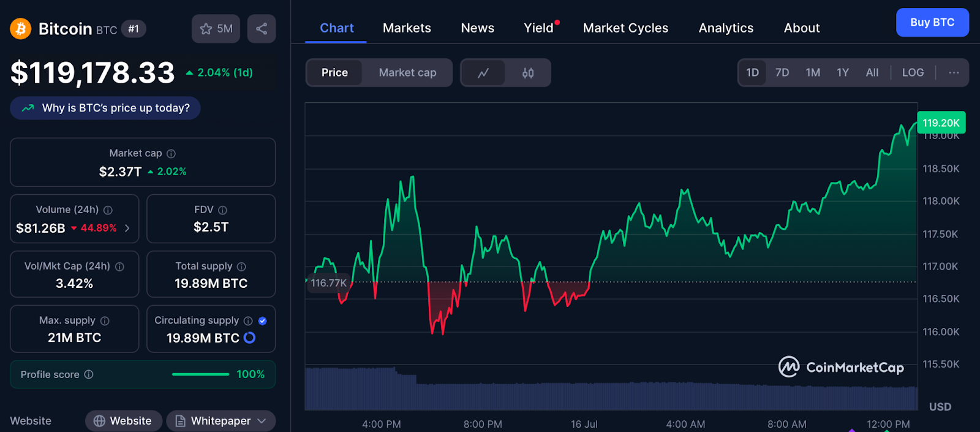
Task: Toggle LOG scale on chart
Action: tap(913, 73)
